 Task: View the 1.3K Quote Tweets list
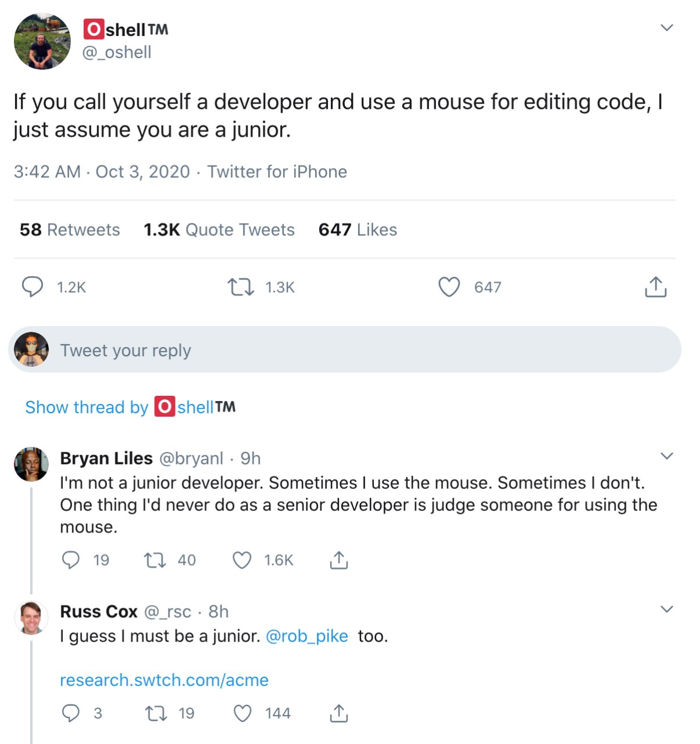pyautogui.click(x=219, y=230)
